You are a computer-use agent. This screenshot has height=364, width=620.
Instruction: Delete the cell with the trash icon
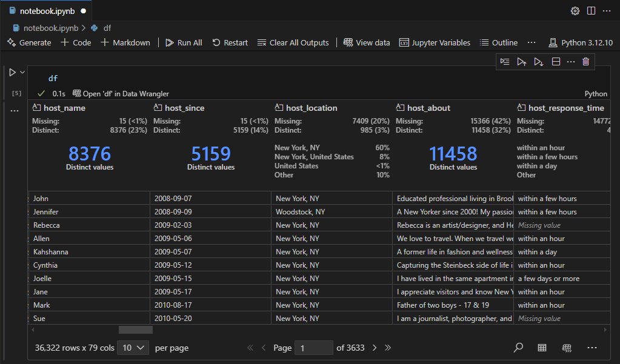pyautogui.click(x=585, y=62)
